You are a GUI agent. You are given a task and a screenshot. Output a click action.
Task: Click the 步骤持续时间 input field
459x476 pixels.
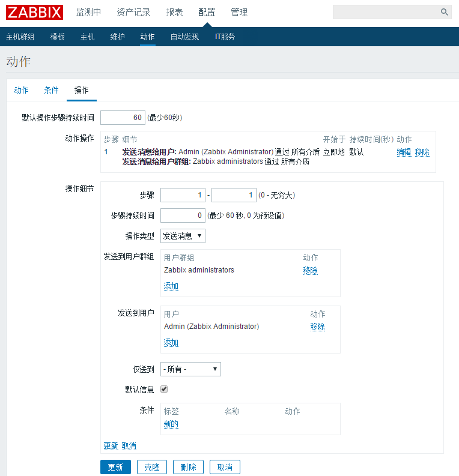[x=183, y=215]
